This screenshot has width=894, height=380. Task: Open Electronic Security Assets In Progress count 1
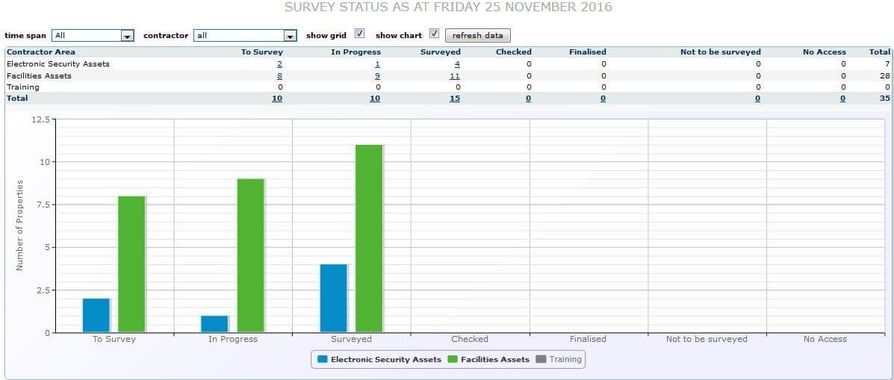[x=377, y=64]
